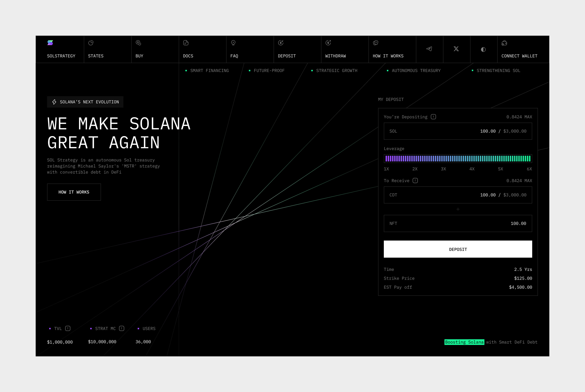Toggle the dark/light theme contrast icon

(483, 49)
